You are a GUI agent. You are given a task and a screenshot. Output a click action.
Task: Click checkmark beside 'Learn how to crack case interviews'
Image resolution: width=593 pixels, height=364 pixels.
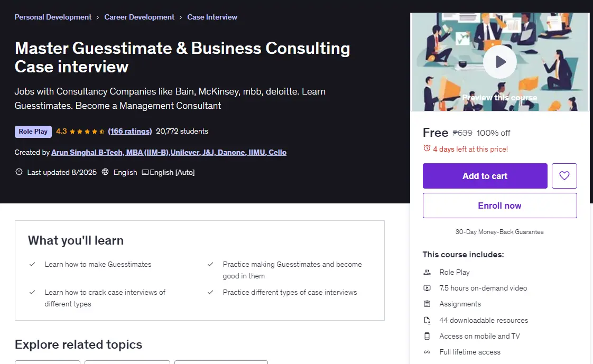click(33, 292)
